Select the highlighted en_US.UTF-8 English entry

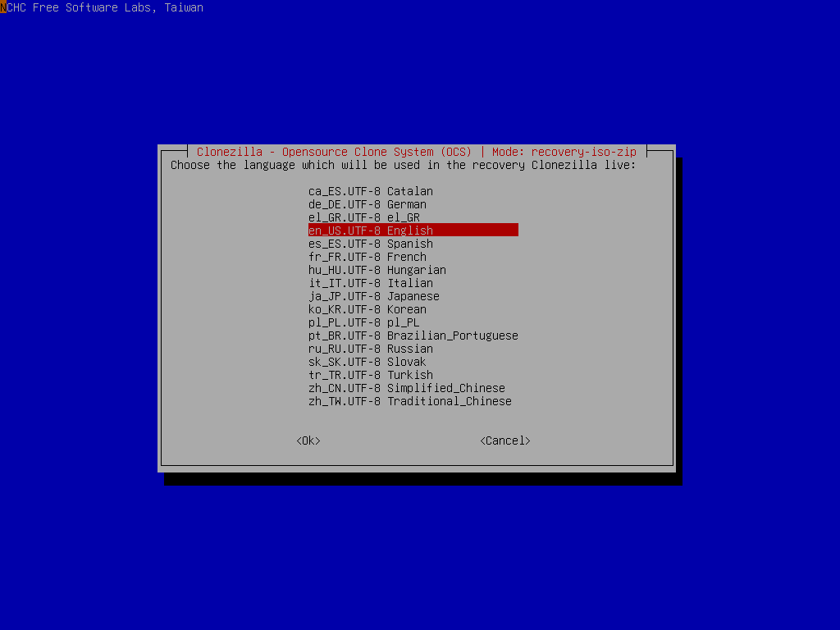367,231
